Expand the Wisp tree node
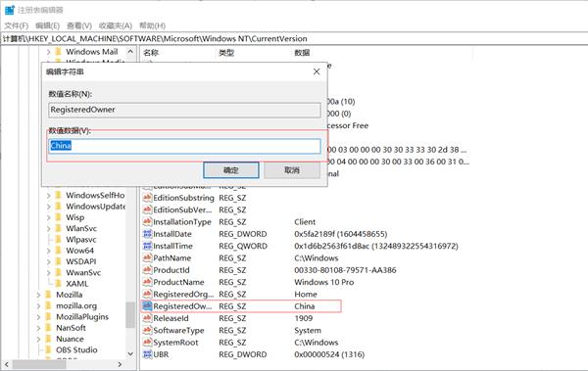 [49, 217]
